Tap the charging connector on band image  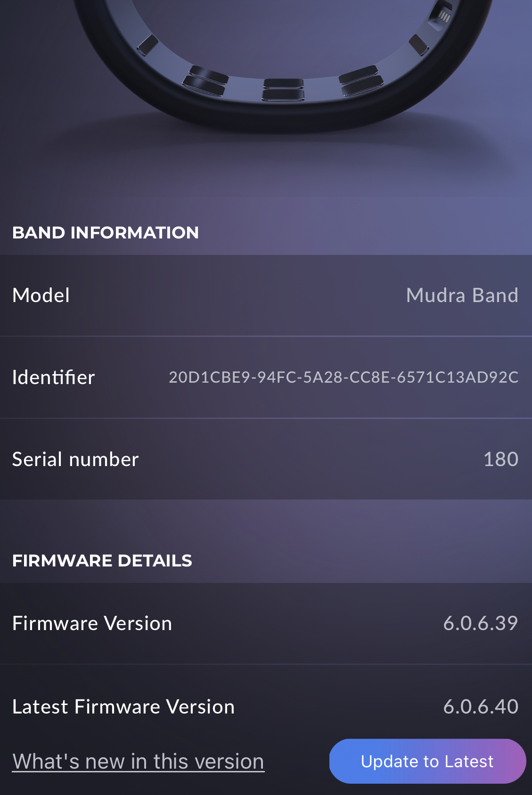(x=440, y=15)
